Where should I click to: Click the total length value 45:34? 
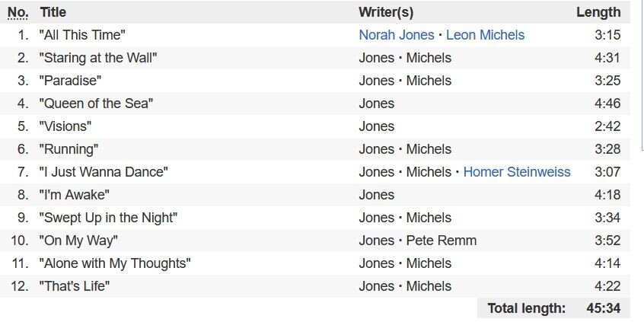point(604,308)
